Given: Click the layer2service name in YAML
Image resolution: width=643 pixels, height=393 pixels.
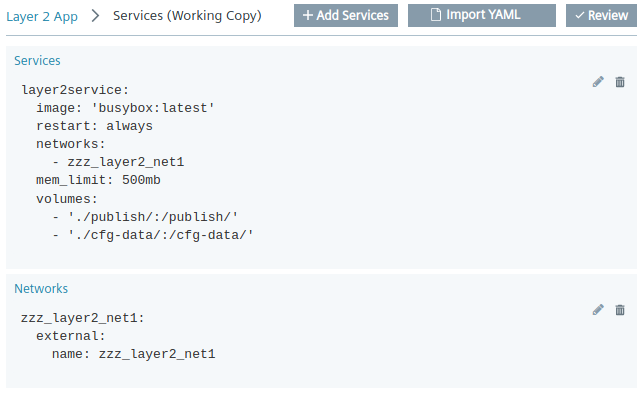Looking at the screenshot, I should [75, 90].
